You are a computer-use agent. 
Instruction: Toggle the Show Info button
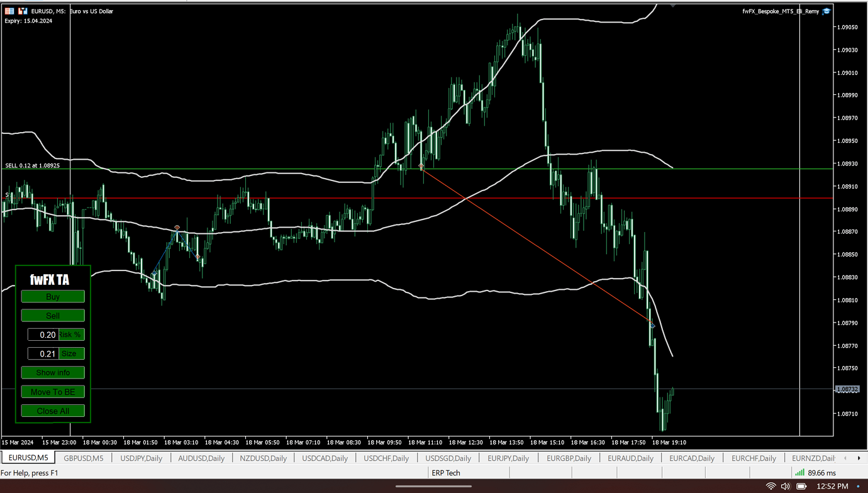(53, 372)
